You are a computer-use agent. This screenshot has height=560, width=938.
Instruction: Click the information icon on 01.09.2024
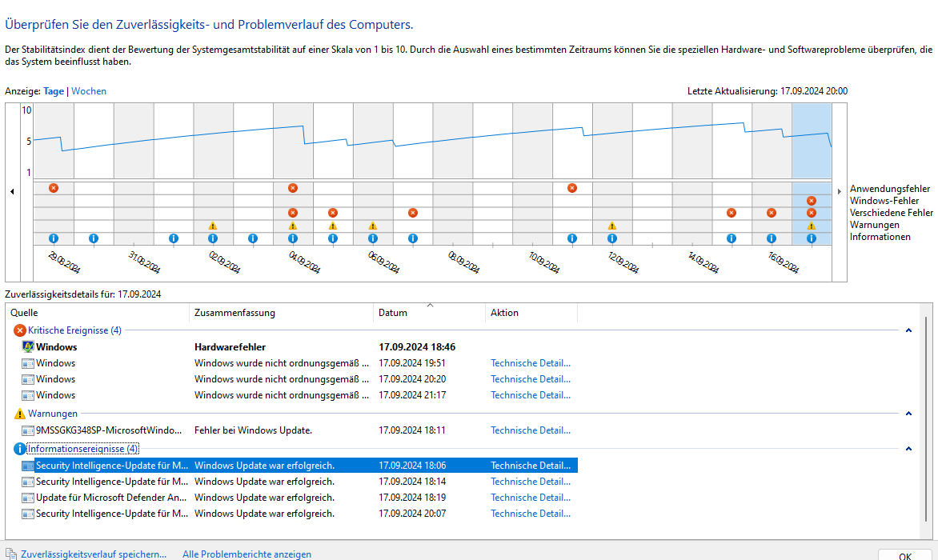174,238
